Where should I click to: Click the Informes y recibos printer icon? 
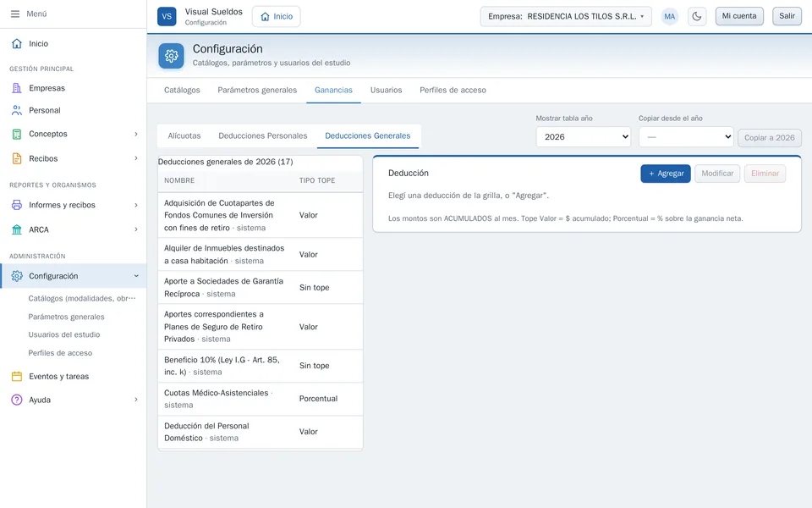click(x=17, y=205)
